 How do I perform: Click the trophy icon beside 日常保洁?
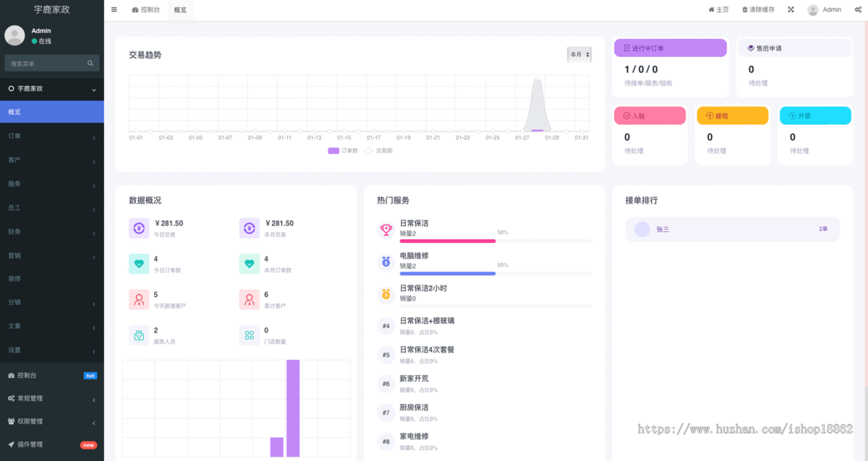click(386, 230)
